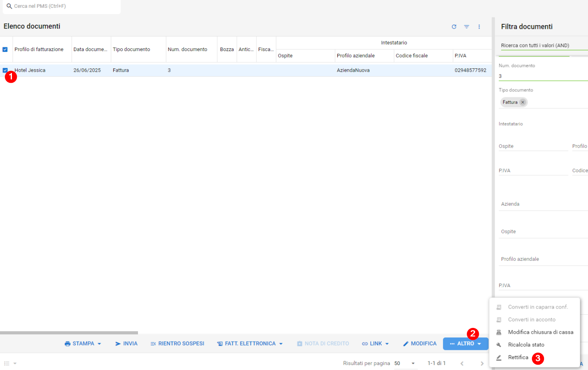
Task: Uncheck the Hotel Jessica row checkbox
Action: 5,70
